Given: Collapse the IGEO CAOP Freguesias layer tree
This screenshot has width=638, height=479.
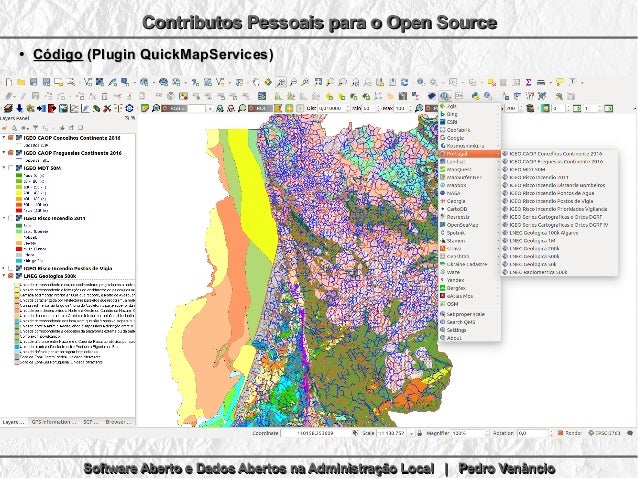Looking at the screenshot, I should [4, 153].
